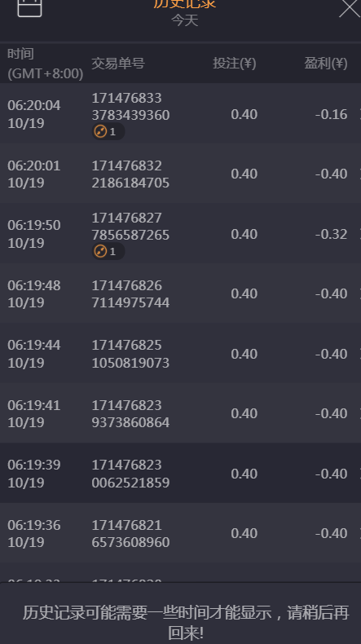Click the 盈利(¥) column header
361x644 pixels.
click(326, 64)
